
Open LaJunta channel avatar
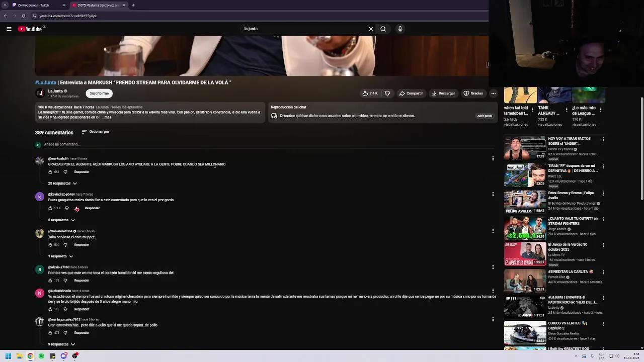40,93
